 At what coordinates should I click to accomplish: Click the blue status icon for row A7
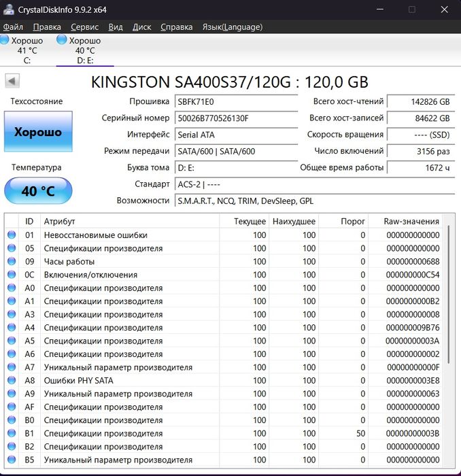point(12,367)
